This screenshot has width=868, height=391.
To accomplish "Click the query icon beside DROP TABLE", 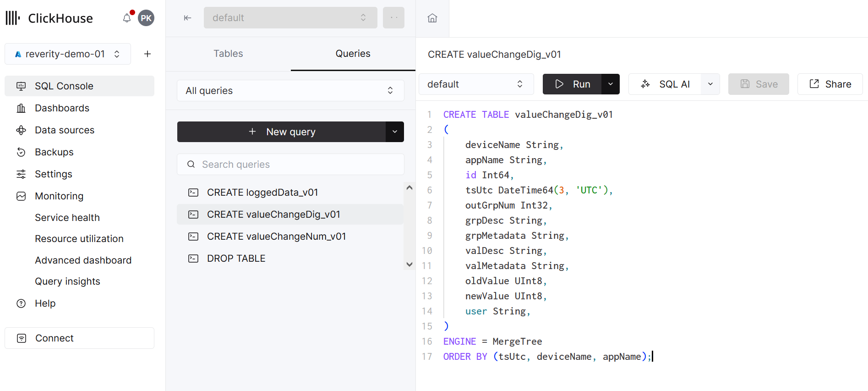I will 193,259.
